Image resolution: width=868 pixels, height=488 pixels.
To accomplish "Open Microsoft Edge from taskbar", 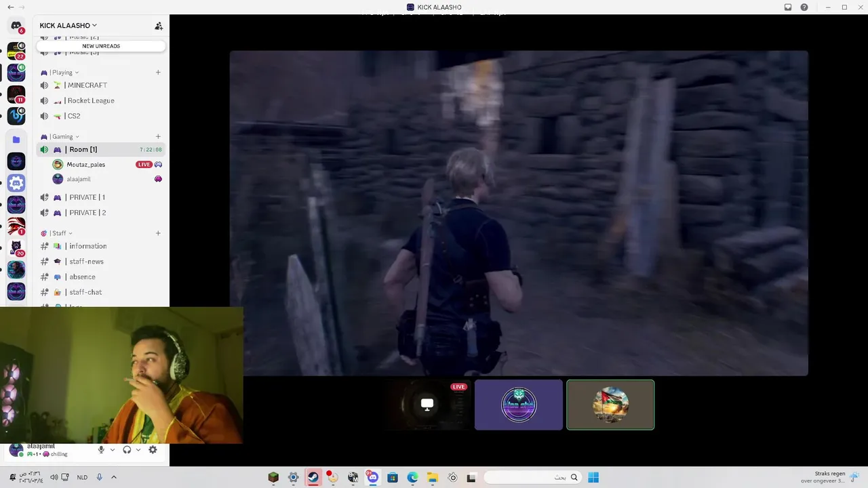I will click(412, 477).
